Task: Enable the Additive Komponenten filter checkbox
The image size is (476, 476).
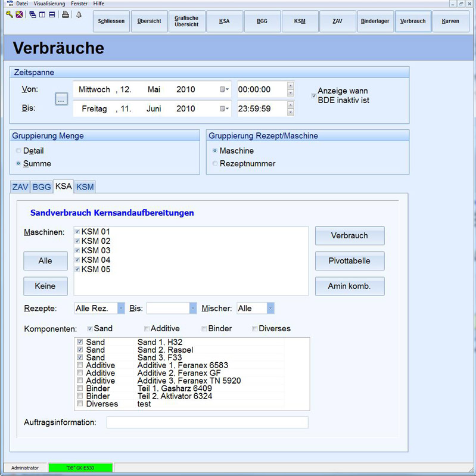Action: pyautogui.click(x=147, y=328)
